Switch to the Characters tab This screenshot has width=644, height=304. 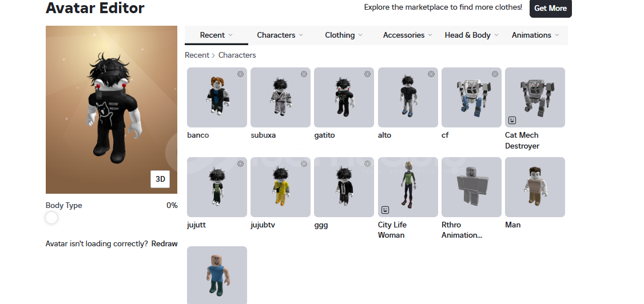(x=280, y=35)
